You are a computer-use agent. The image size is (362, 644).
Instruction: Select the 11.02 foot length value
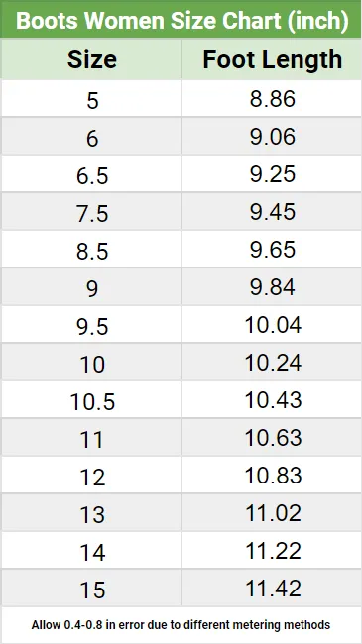click(x=273, y=513)
